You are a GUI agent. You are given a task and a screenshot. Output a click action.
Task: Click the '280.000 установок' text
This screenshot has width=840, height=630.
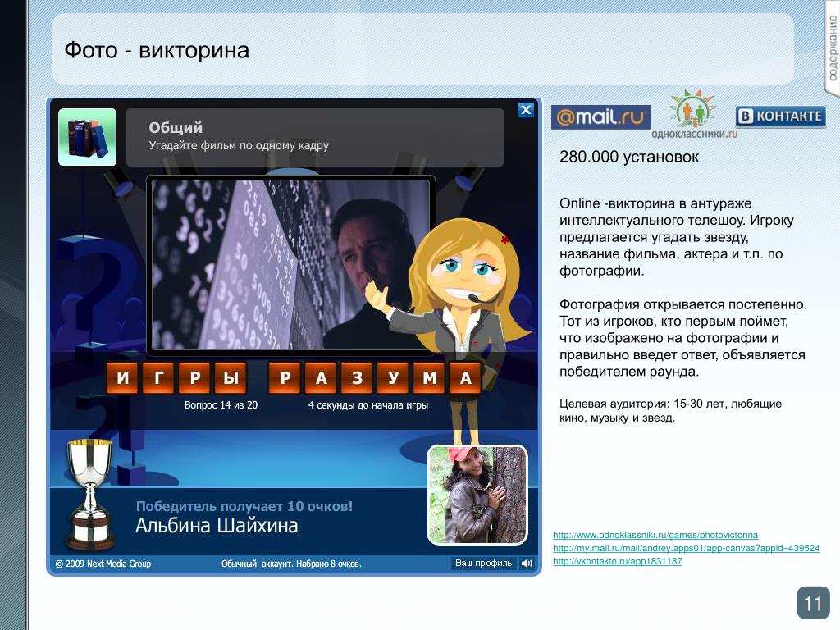(629, 157)
